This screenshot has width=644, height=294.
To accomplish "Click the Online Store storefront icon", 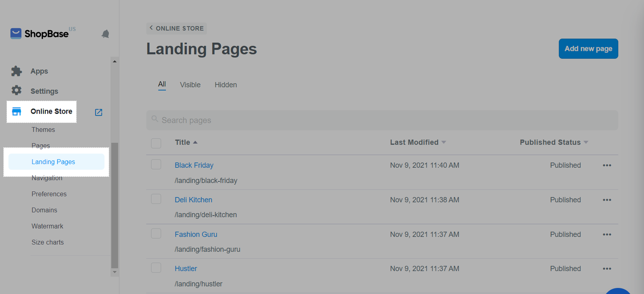I will (17, 112).
